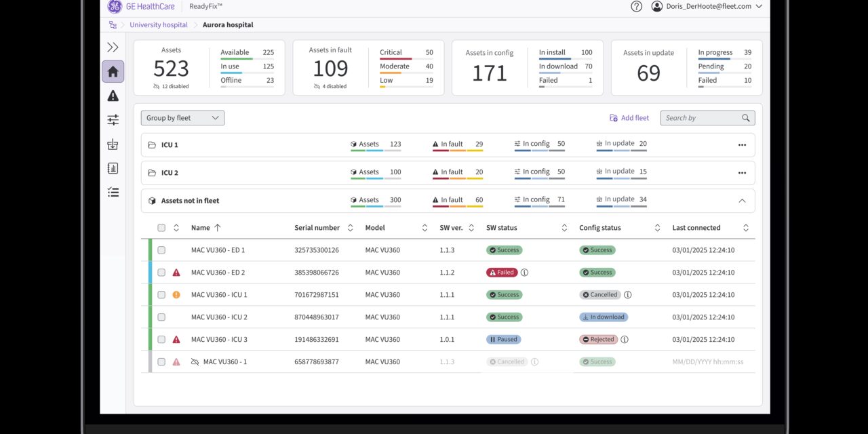Image resolution: width=868 pixels, height=434 pixels.
Task: Click the filter sliders icon in the sidebar
Action: click(113, 119)
